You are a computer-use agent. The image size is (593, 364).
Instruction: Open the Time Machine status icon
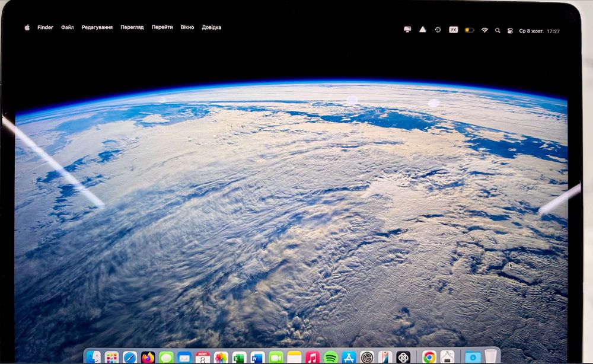(438, 30)
